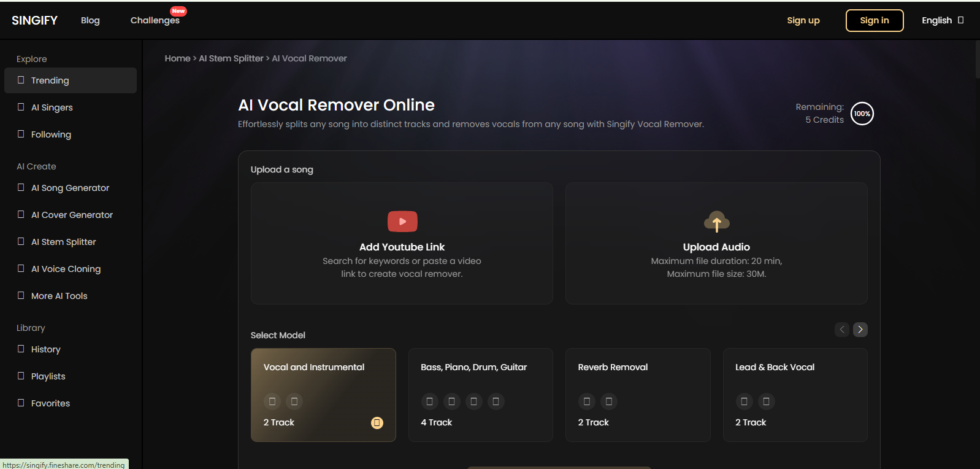Click fourth track icon in Bass, Piano, Drum, Guitar card
The image size is (980, 469).
coord(496,401)
